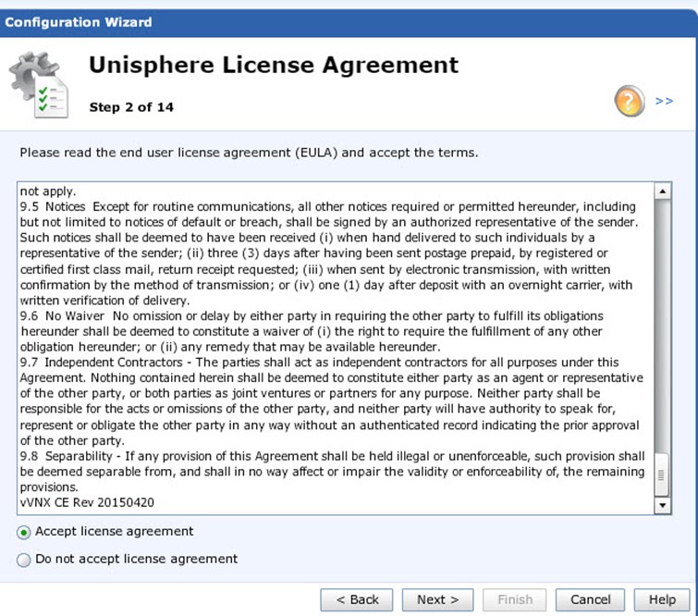Open Help from the bottom button row

(x=662, y=600)
